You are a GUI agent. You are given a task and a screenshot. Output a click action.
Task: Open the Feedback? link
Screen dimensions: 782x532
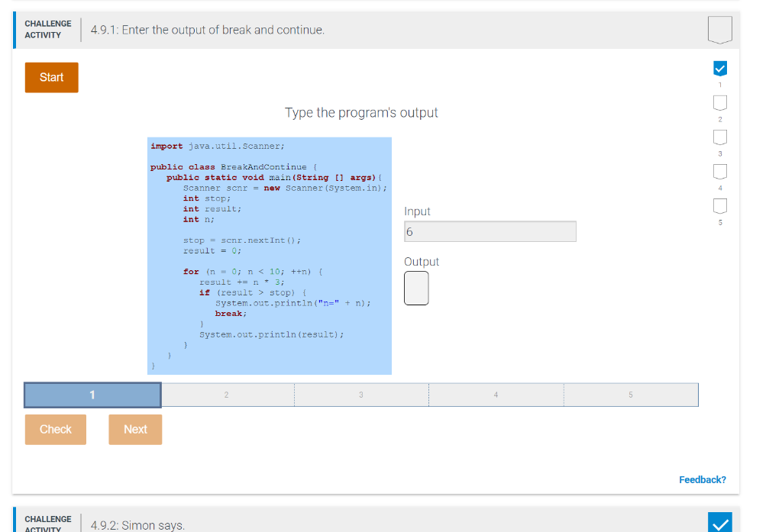tap(703, 479)
